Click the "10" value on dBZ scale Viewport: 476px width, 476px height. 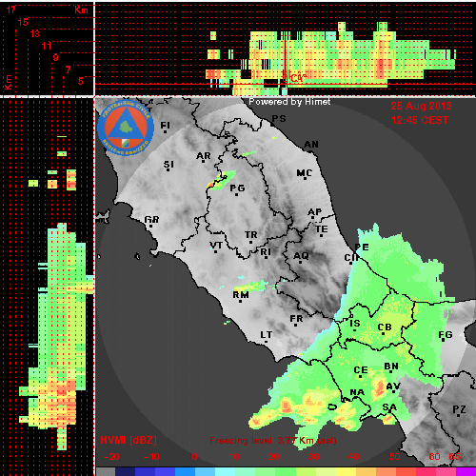click(234, 457)
